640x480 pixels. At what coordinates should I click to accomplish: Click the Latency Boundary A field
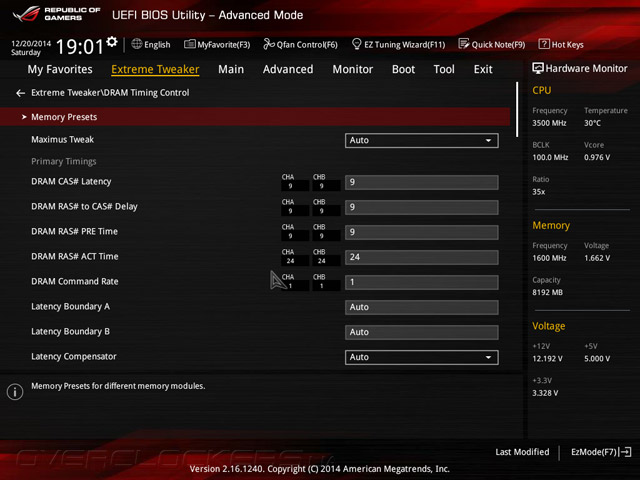422,307
